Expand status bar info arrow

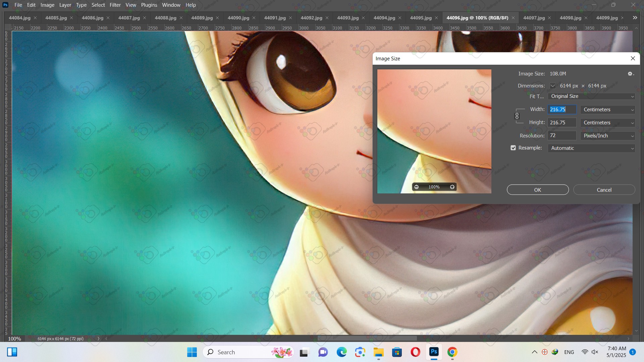(98, 339)
